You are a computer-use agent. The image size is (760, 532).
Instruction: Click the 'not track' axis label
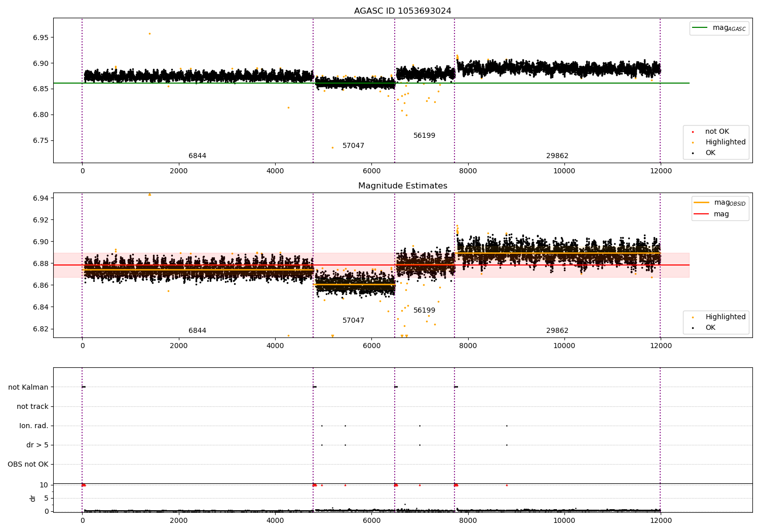coord(32,406)
